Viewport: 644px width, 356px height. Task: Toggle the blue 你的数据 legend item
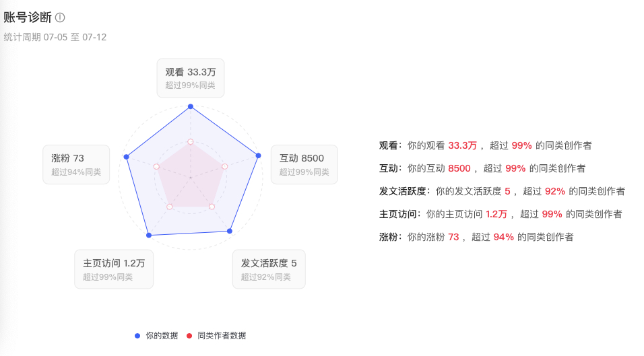click(156, 336)
